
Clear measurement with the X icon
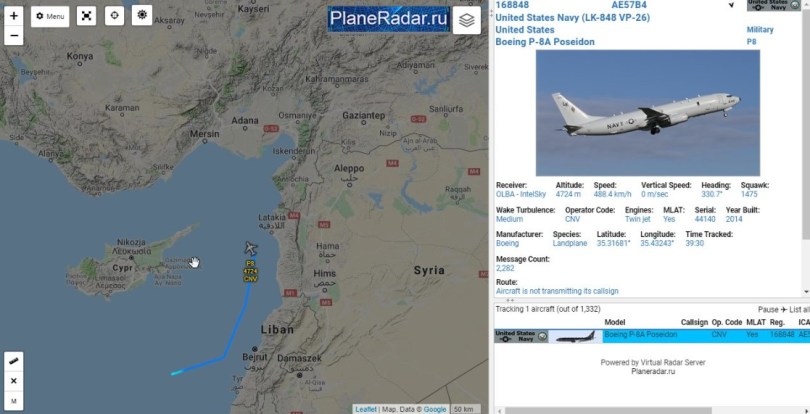pyautogui.click(x=13, y=381)
